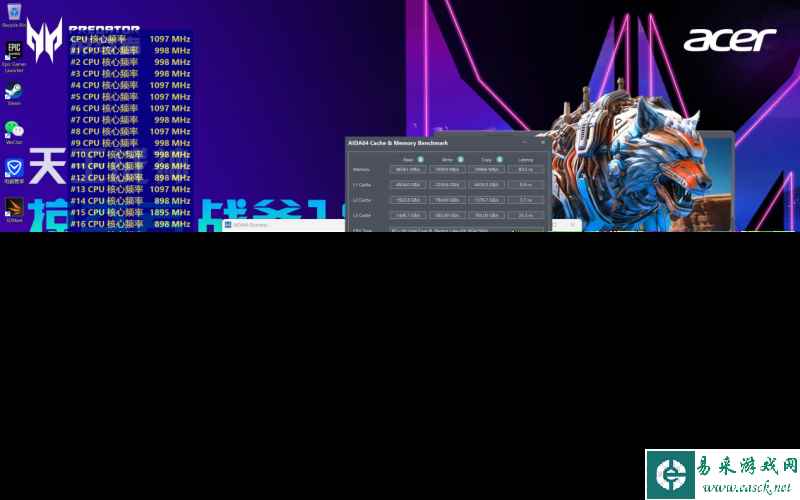Open the WeChat desktop shortcut

[x=14, y=132]
